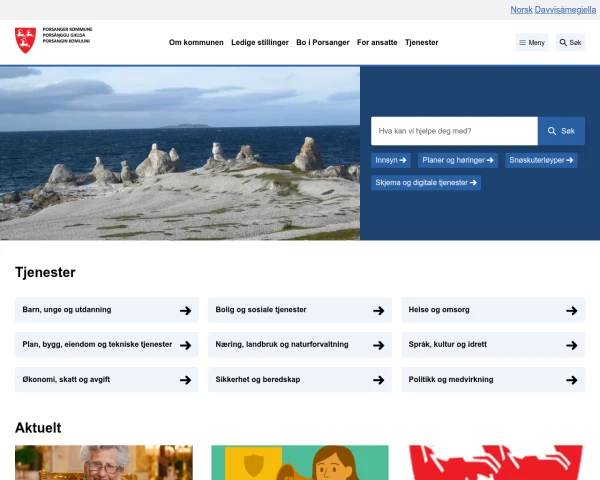Open the Innsyn quick link
The image size is (600, 480).
pos(391,160)
